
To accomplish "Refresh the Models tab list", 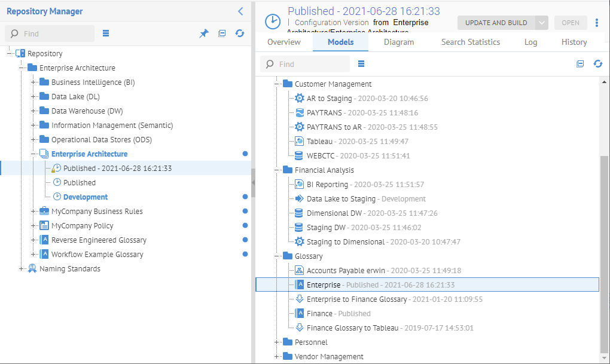I will coord(597,64).
